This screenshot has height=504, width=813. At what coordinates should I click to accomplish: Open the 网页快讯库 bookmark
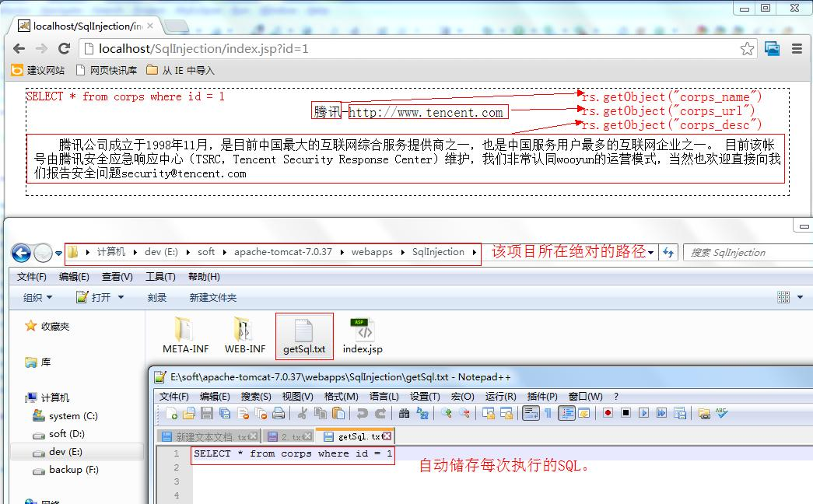[107, 70]
